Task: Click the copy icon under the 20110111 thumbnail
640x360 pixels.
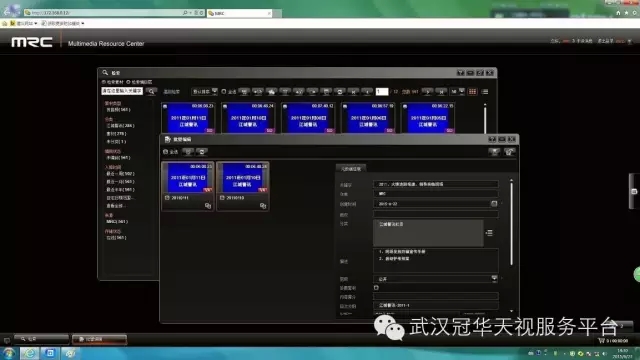Action: click(x=208, y=206)
